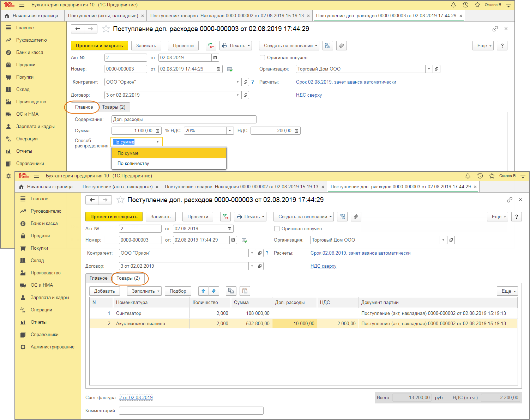Expand Контрагент dropdown in front window

tap(252, 253)
